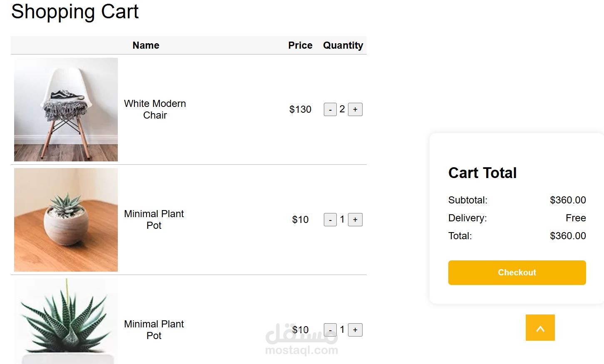Select the Quantity column header
604x364 pixels.
[x=343, y=45]
